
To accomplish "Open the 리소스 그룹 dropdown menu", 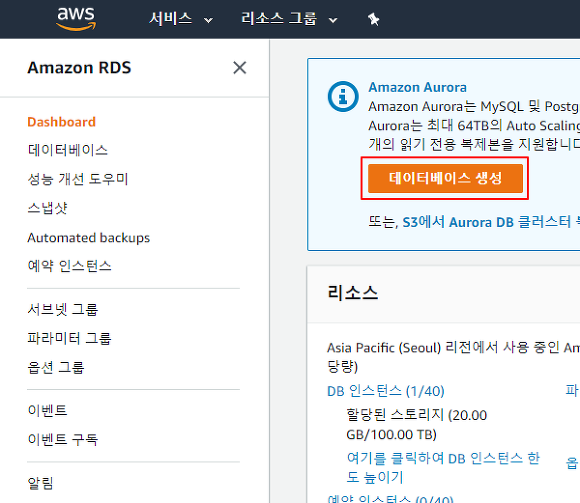I will pos(289,19).
